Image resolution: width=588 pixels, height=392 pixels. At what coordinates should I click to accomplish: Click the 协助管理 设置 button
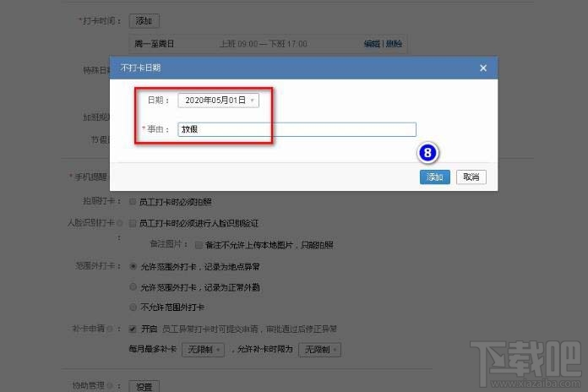pyautogui.click(x=144, y=386)
